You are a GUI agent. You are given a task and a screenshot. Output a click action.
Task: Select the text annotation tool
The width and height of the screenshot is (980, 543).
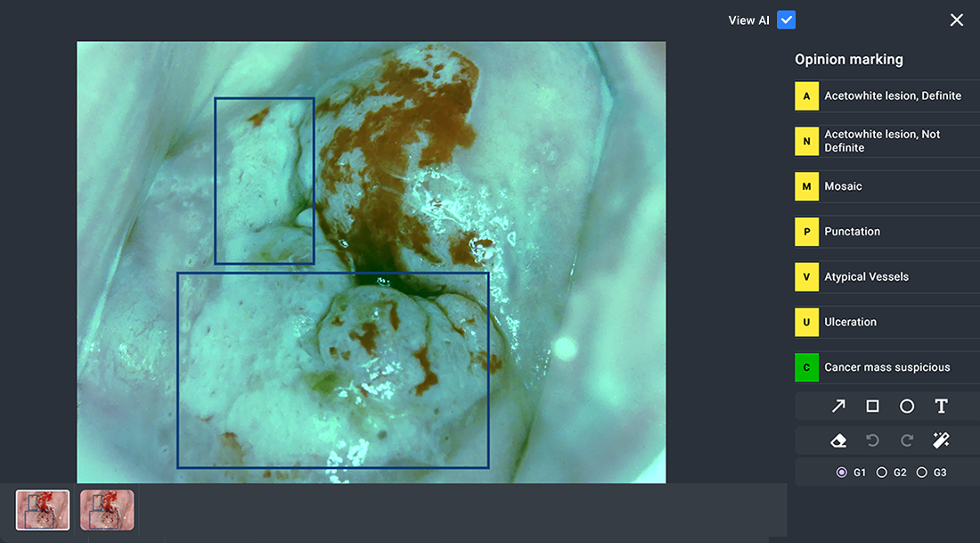coord(941,407)
